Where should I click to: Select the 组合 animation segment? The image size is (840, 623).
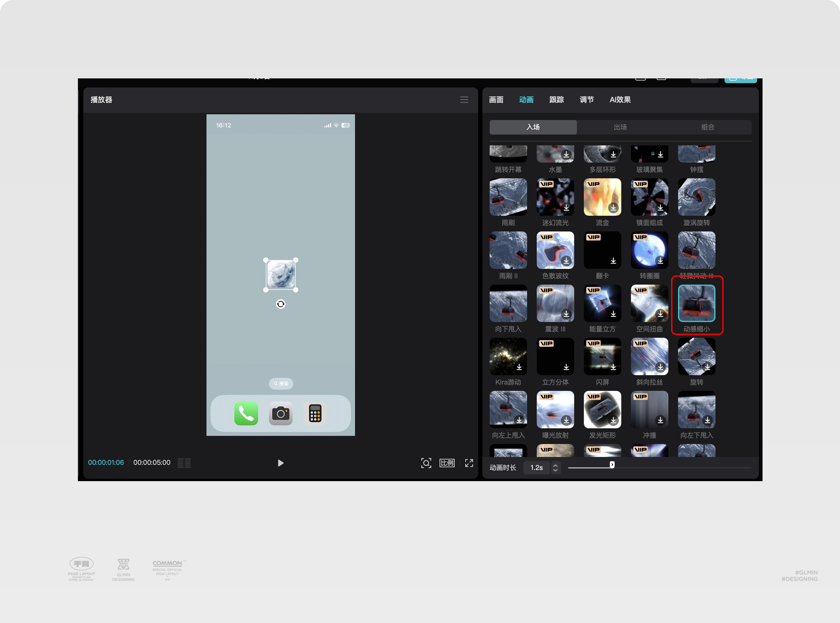(708, 127)
